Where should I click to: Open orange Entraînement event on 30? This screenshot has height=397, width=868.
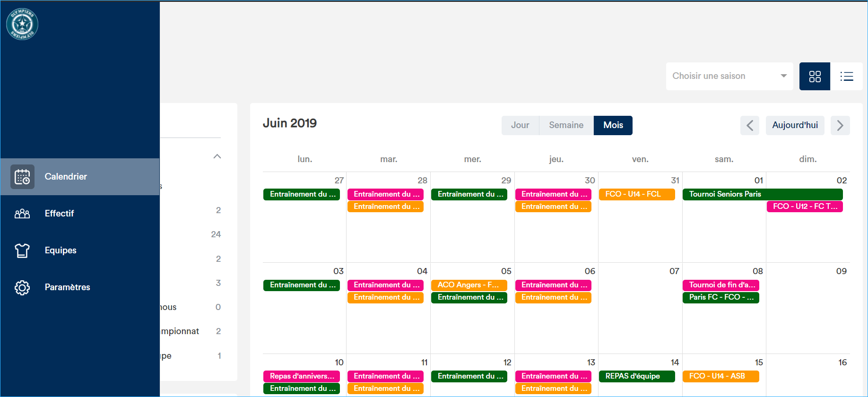553,207
